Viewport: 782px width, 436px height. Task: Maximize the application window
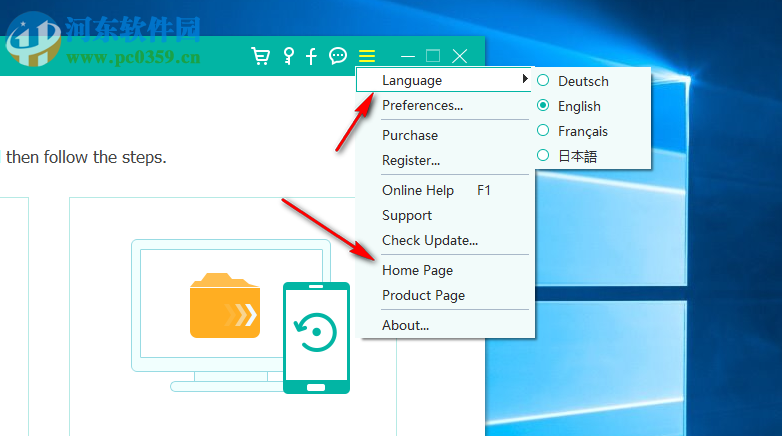click(433, 56)
